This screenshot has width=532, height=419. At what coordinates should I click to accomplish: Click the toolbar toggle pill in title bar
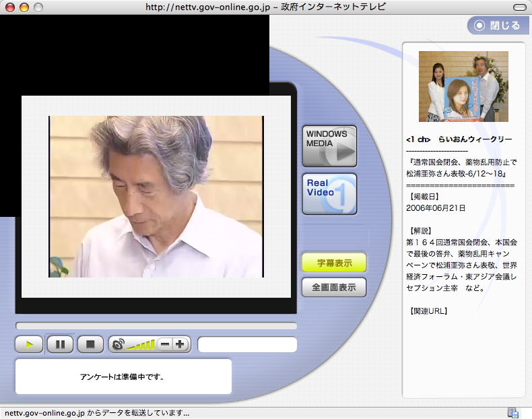point(518,7)
